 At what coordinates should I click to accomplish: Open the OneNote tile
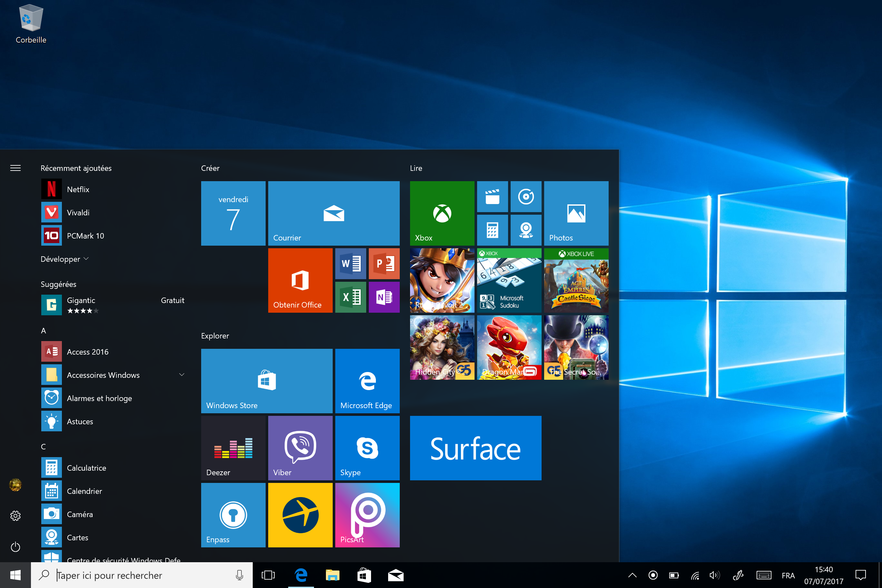[384, 297]
